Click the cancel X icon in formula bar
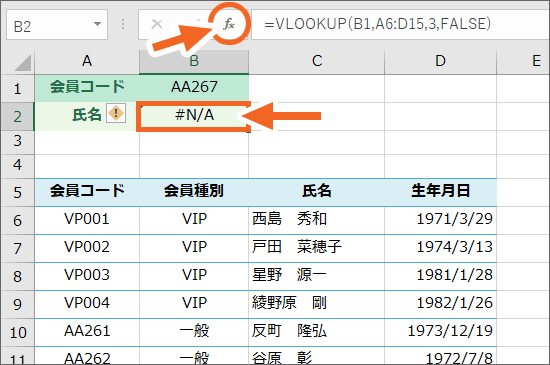Screen dimensions: 550x365 tap(157, 24)
